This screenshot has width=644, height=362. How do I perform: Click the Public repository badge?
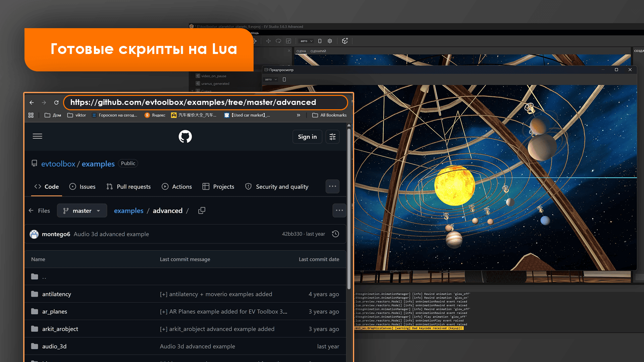(x=128, y=163)
